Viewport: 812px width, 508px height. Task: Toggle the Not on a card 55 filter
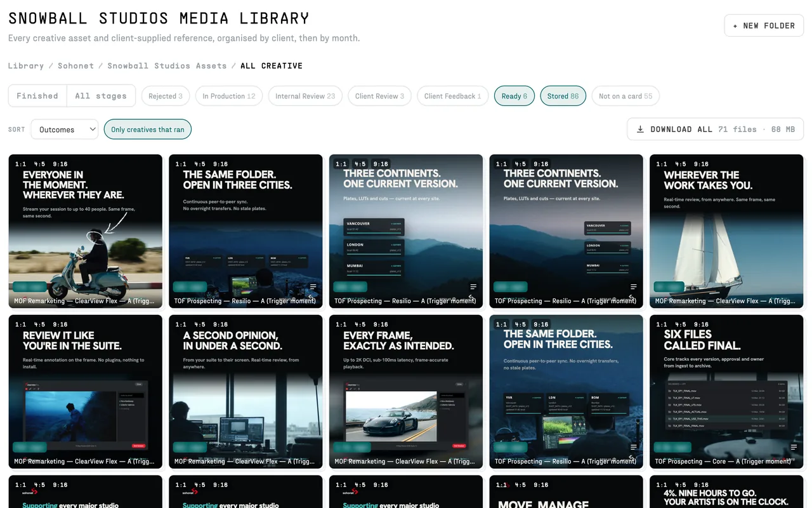(x=625, y=96)
